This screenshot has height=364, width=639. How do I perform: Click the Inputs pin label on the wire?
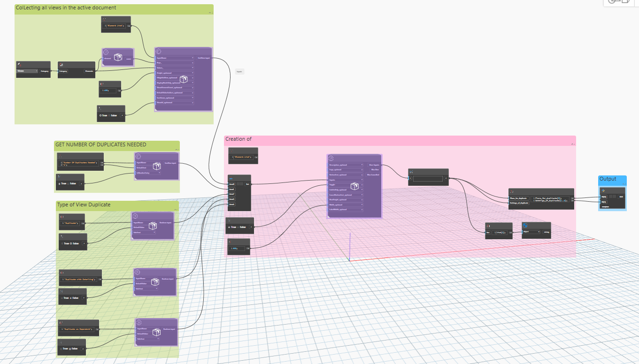pos(239,72)
